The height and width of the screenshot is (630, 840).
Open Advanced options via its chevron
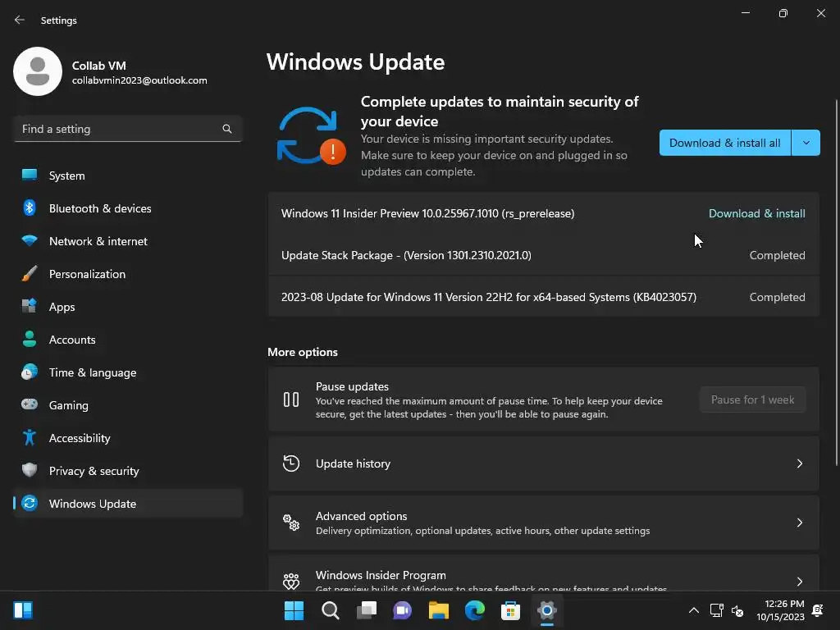click(799, 523)
